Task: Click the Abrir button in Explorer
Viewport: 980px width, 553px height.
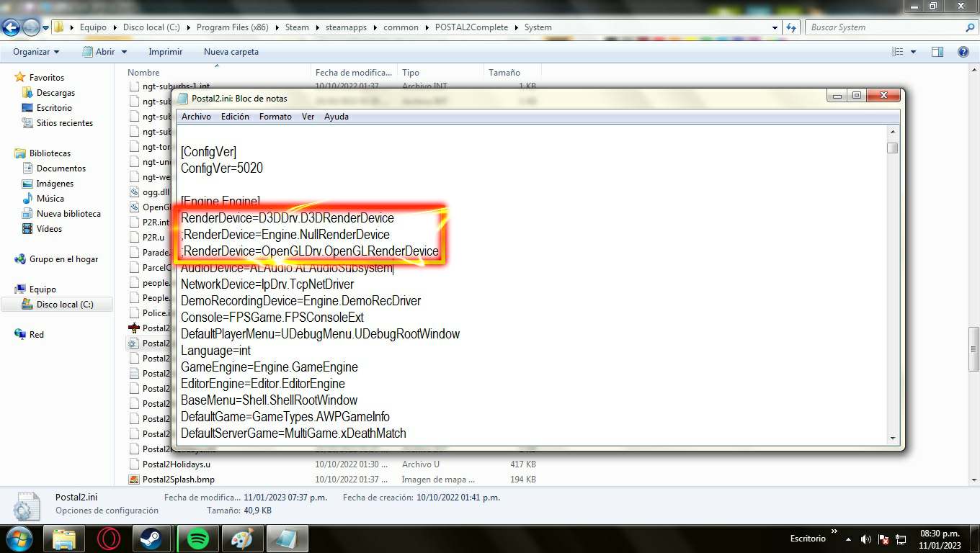Action: coord(99,52)
